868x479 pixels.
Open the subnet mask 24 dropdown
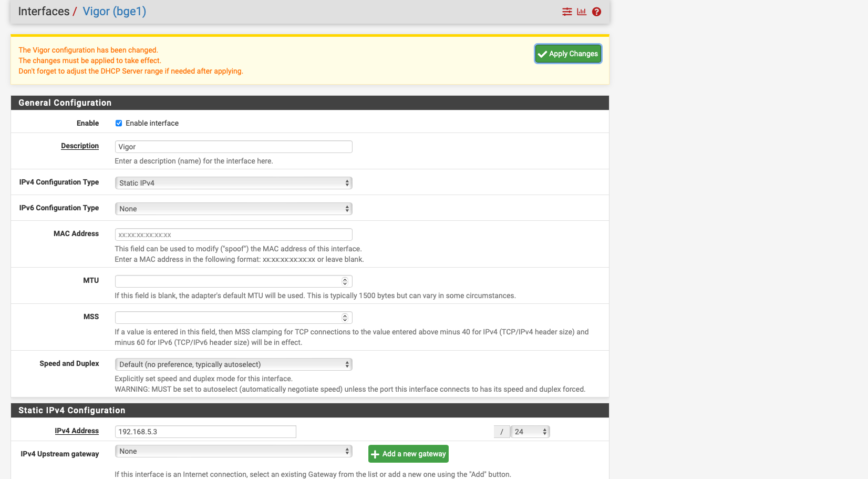[x=530, y=432]
